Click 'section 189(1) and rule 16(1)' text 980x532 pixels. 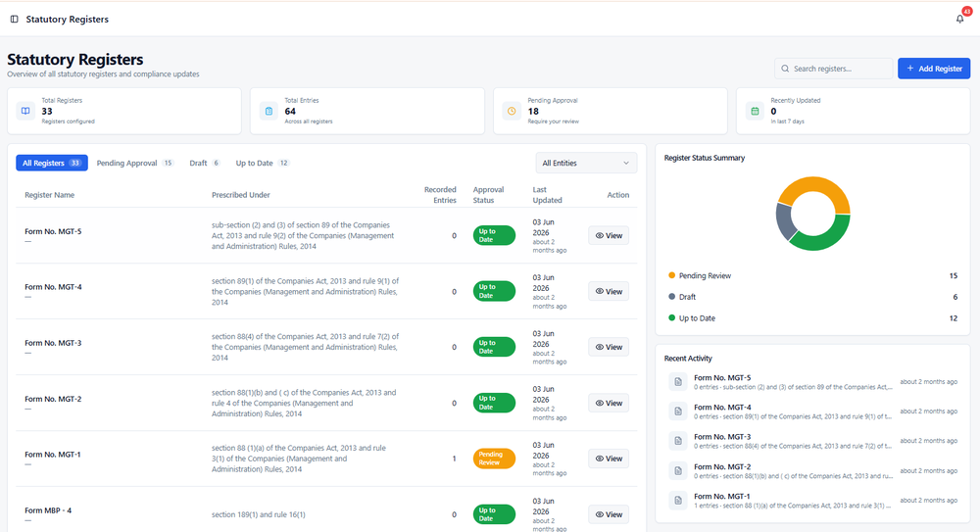click(258, 514)
